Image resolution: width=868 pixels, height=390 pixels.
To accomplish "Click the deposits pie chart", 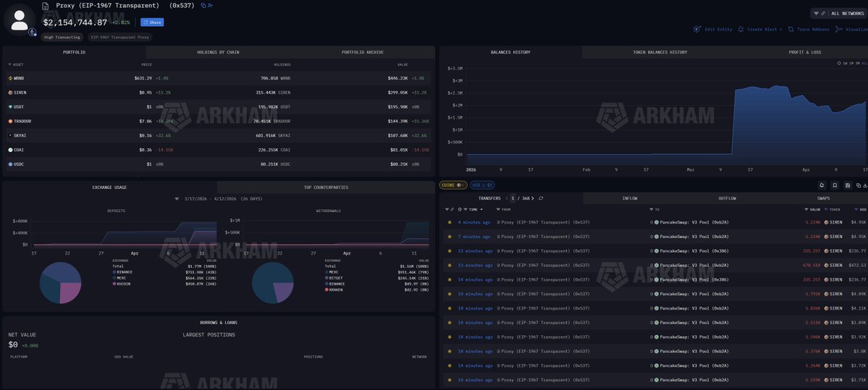I will pyautogui.click(x=60, y=283).
